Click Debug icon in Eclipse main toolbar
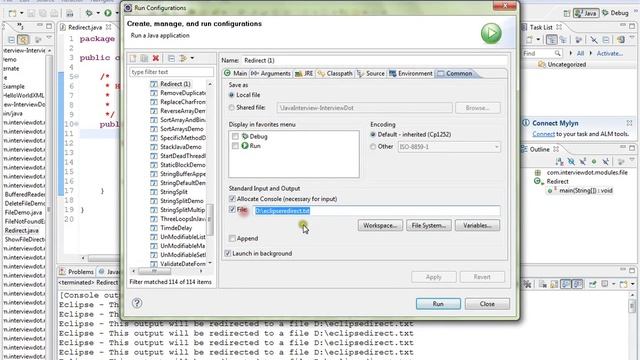The width and height of the screenshot is (640, 360). pos(89,13)
